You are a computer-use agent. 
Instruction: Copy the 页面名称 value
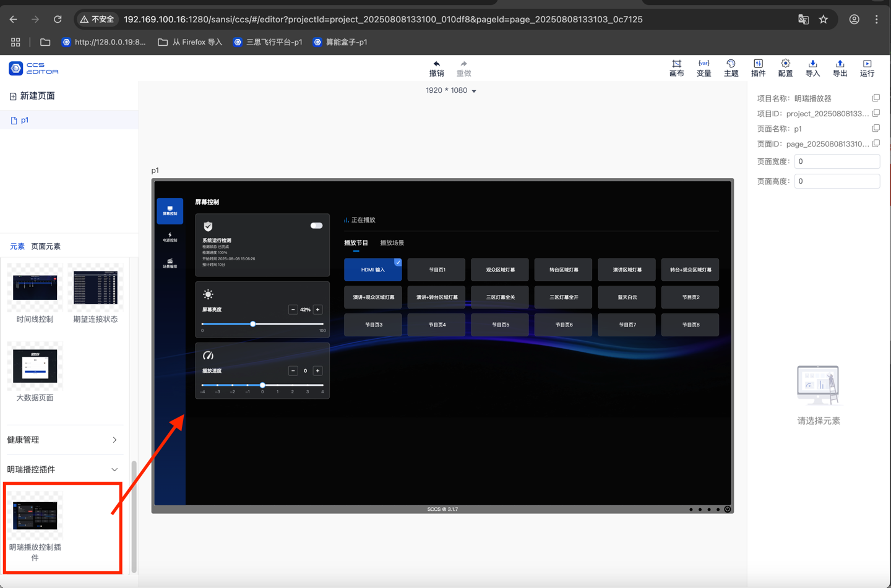click(876, 129)
